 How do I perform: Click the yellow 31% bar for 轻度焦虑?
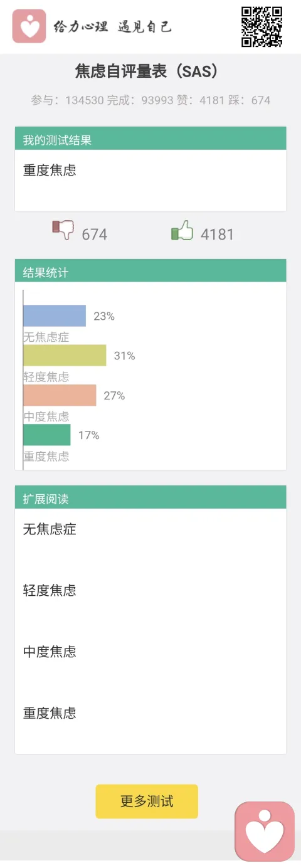65,356
